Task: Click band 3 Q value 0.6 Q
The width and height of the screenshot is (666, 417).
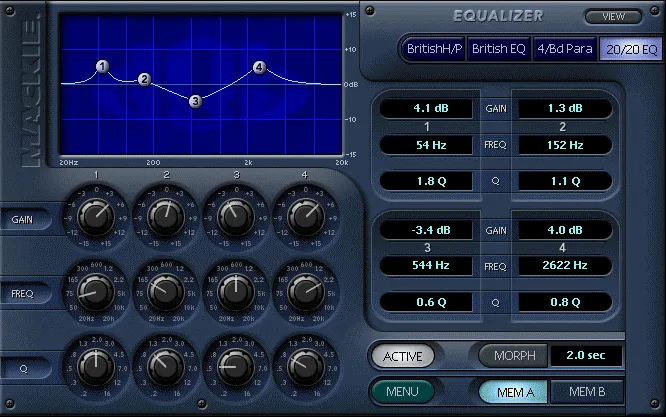Action: [426, 302]
